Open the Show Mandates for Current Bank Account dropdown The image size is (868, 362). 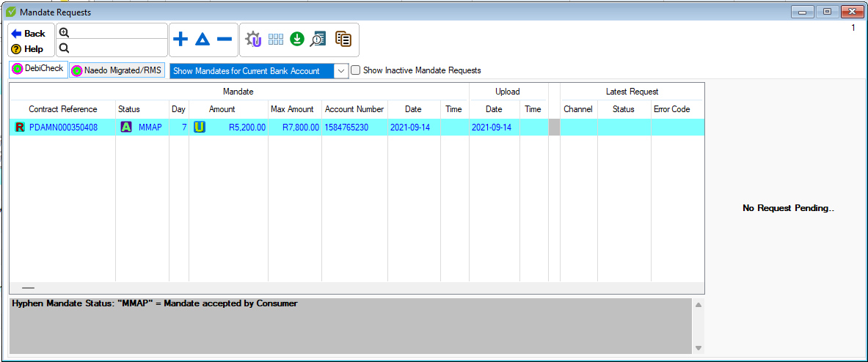341,71
